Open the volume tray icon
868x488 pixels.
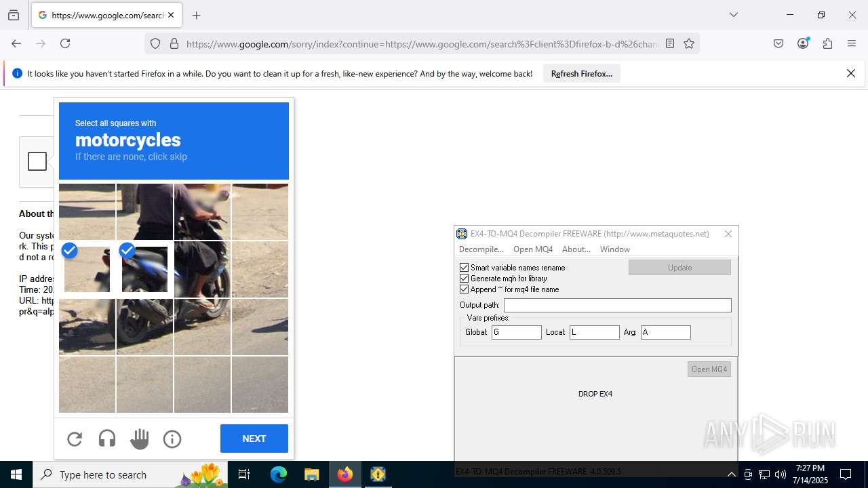coord(781,474)
